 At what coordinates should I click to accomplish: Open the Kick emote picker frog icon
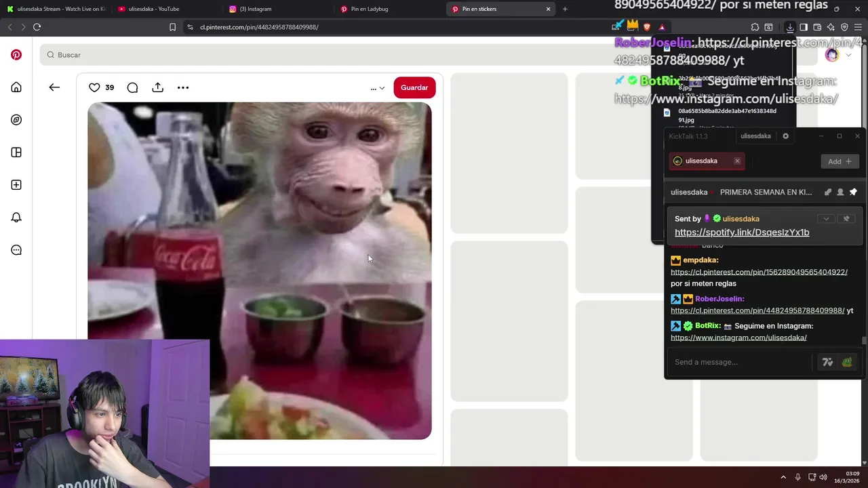coord(847,362)
